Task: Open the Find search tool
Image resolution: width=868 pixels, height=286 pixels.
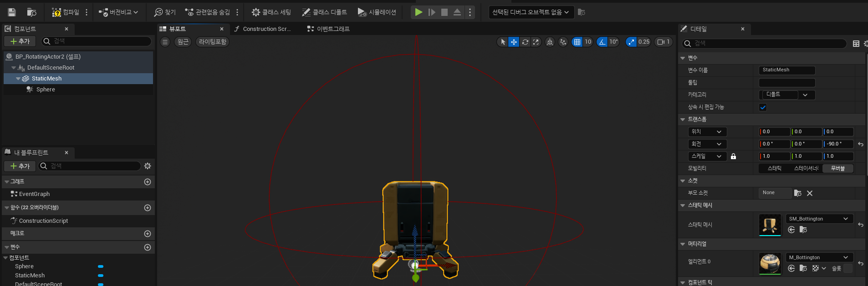Action: click(x=165, y=12)
